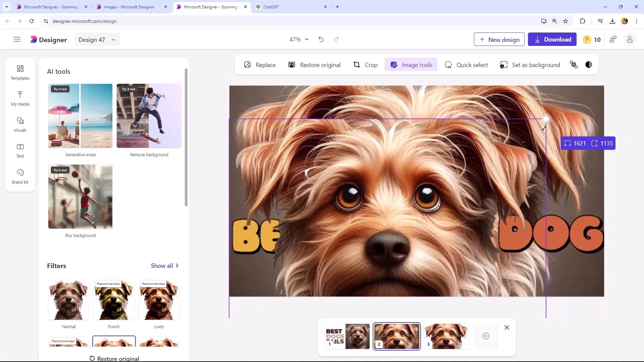Click the AI tools panel scrollbar
Image resolution: width=644 pixels, height=362 pixels.
(x=186, y=137)
